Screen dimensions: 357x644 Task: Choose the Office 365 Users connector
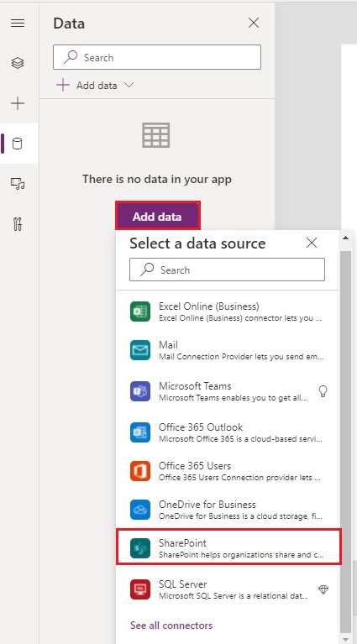(x=228, y=471)
